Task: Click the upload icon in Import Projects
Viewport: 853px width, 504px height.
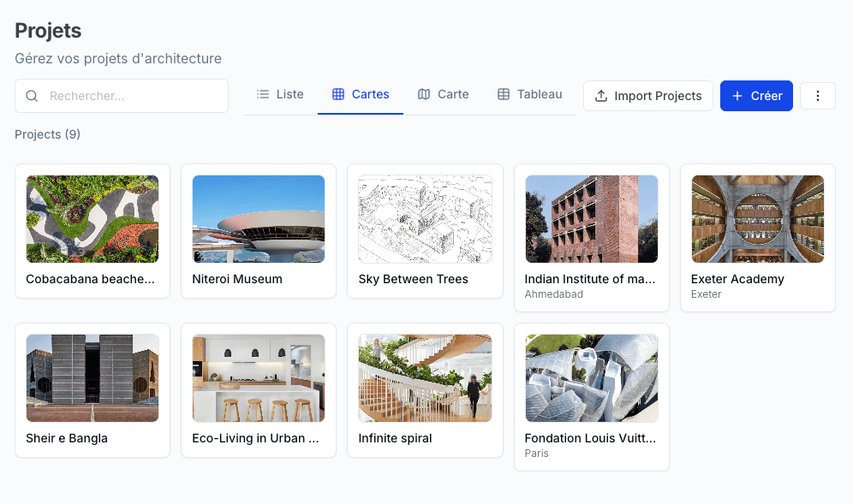Action: pyautogui.click(x=601, y=96)
